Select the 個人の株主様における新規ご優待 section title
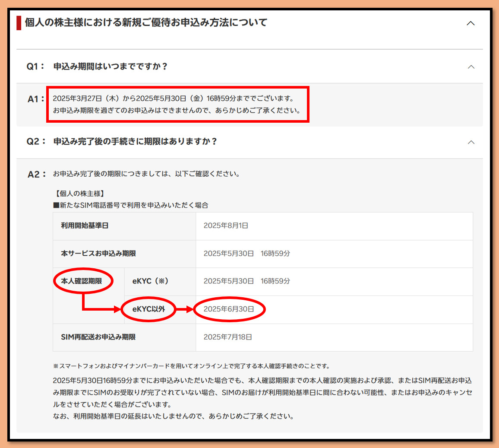499x448 pixels. point(146,22)
